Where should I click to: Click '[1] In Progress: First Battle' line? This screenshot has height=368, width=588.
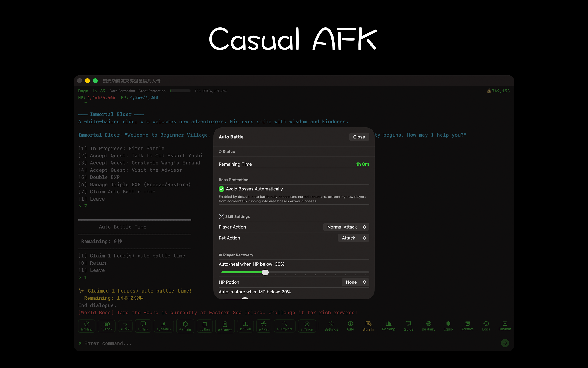point(121,149)
